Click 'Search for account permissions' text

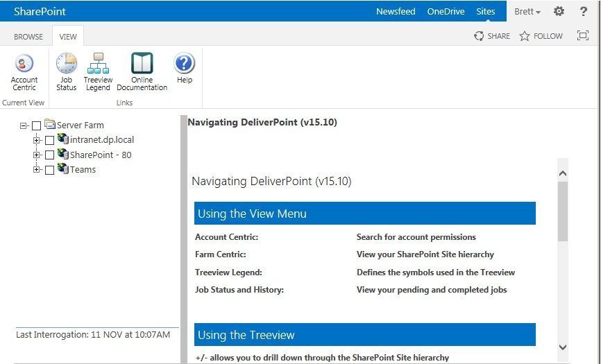[416, 237]
